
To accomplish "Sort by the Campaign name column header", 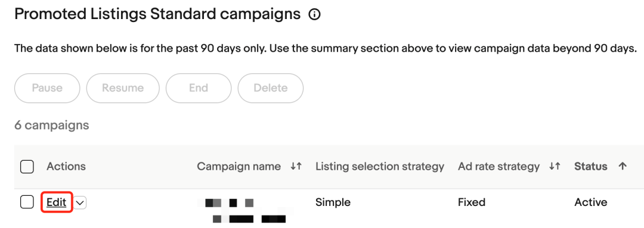I will (239, 167).
